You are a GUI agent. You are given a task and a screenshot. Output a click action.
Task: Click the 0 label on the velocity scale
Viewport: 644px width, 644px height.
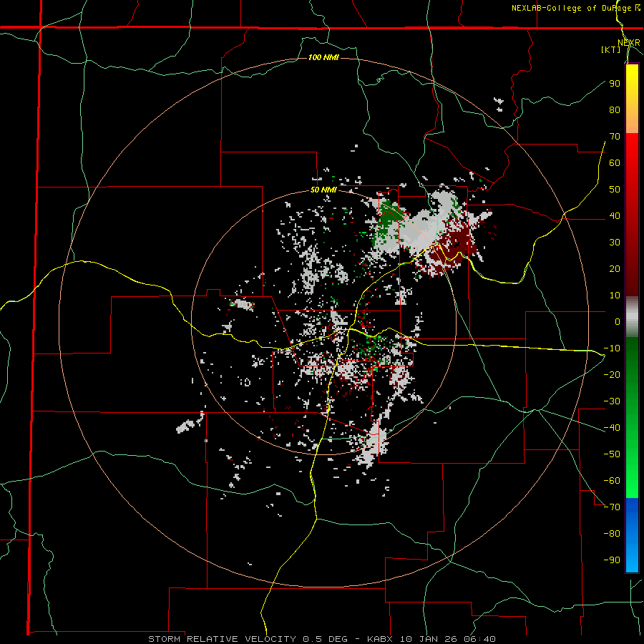pyautogui.click(x=618, y=321)
